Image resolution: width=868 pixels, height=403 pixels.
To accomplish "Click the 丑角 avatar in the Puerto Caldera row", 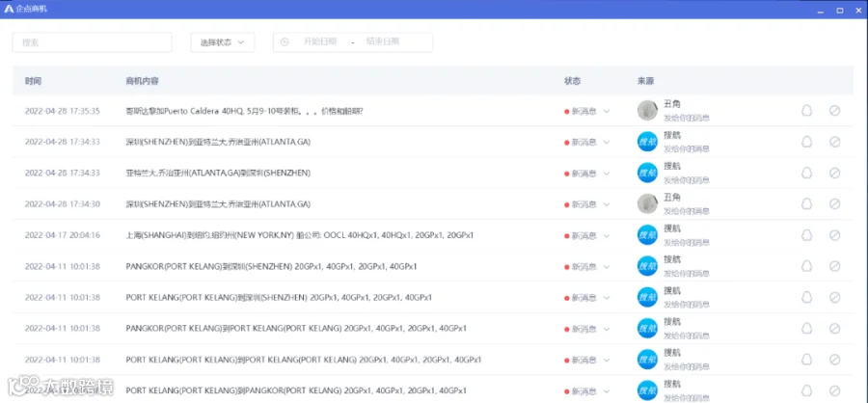I will pyautogui.click(x=647, y=110).
